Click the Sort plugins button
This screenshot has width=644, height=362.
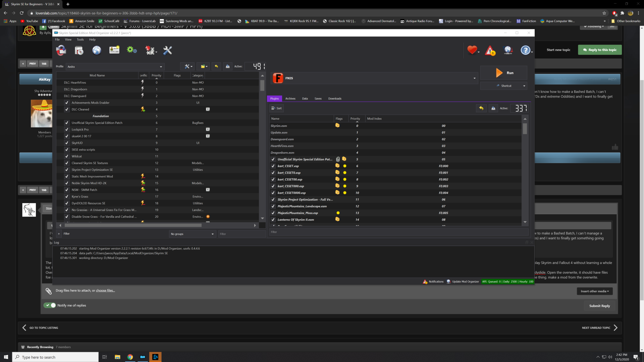click(277, 108)
